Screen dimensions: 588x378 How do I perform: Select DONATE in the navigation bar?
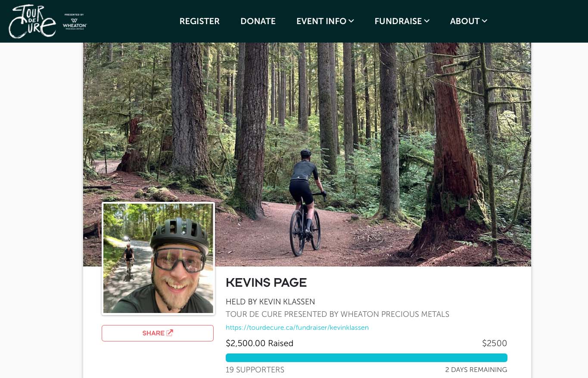point(258,21)
